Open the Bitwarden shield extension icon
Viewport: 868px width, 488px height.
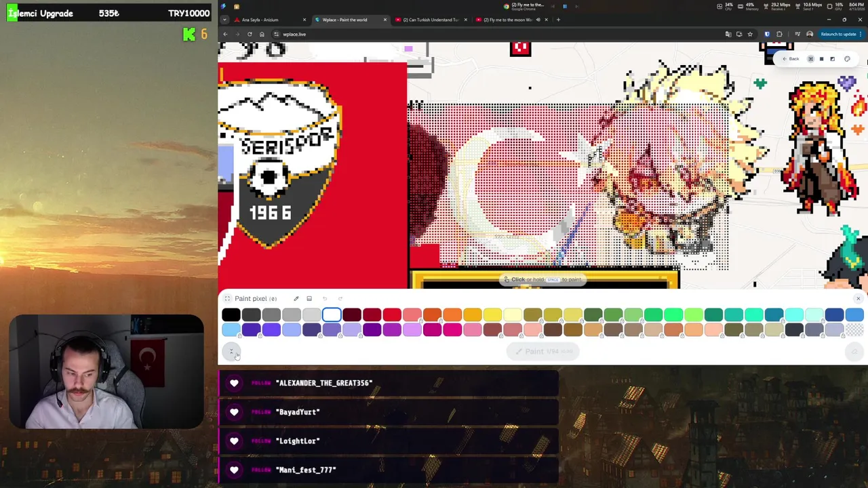pos(767,34)
